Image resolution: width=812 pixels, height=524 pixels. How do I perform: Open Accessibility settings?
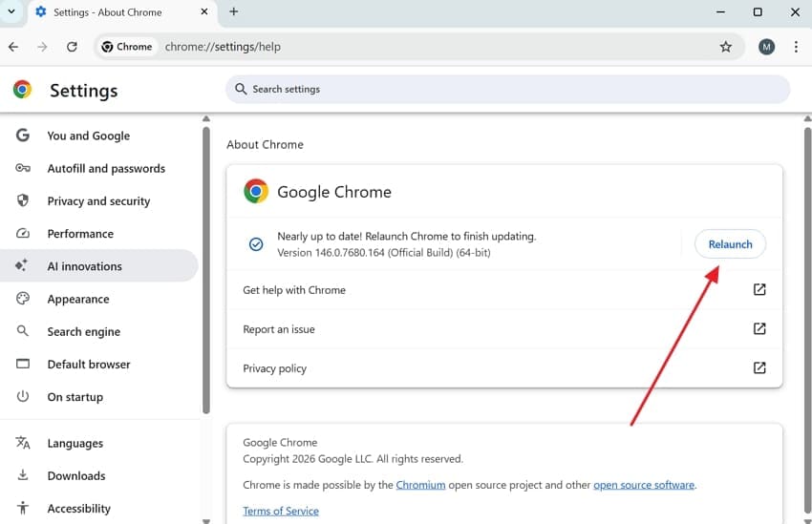tap(98, 509)
